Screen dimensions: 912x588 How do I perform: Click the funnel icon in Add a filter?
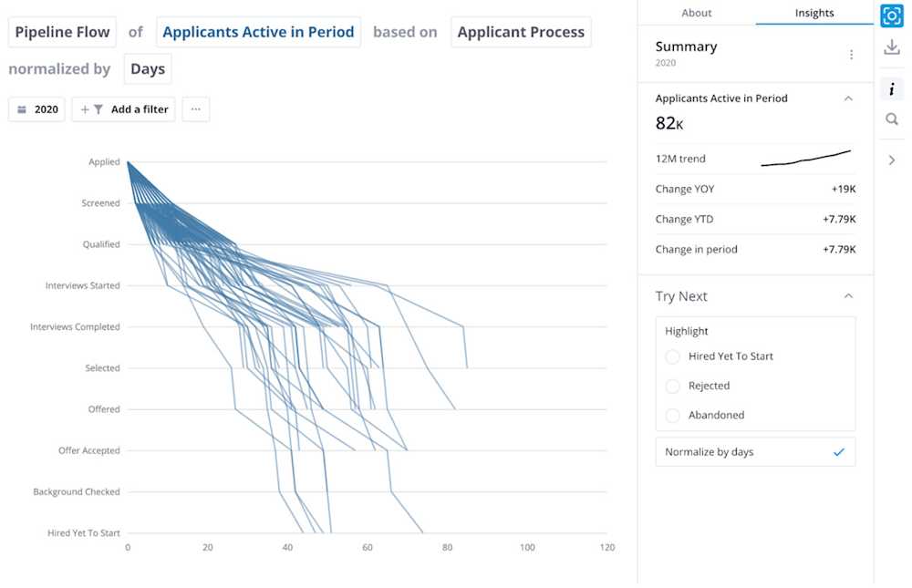click(x=98, y=109)
